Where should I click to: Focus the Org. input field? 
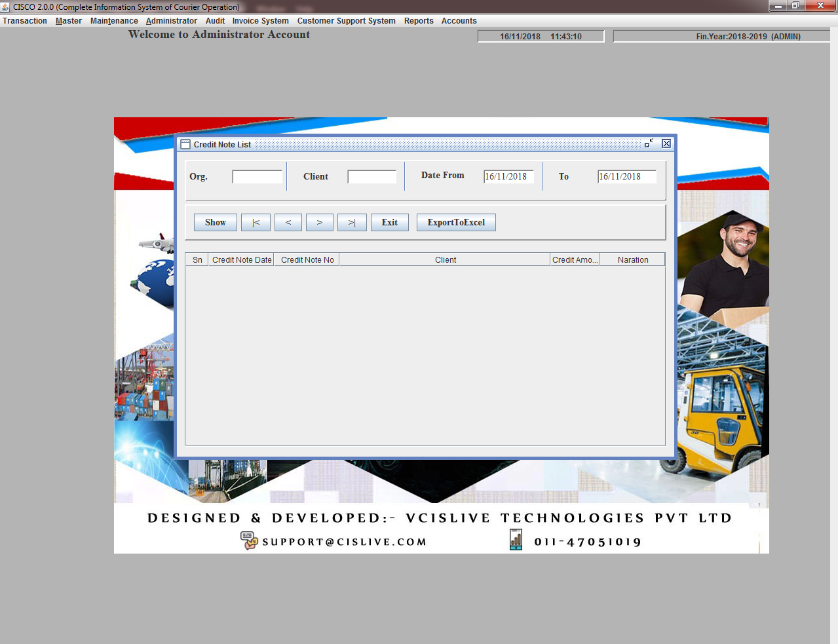coord(257,177)
